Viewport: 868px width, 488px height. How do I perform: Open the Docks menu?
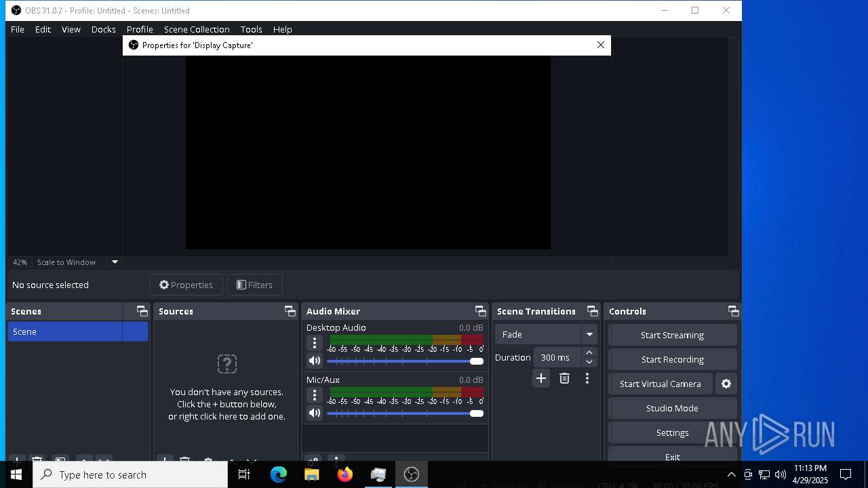pyautogui.click(x=104, y=29)
